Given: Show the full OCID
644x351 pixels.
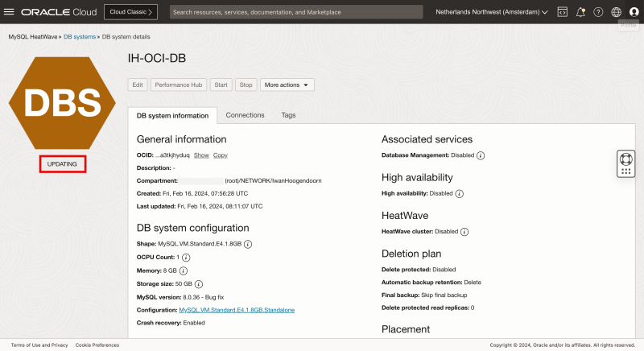Looking at the screenshot, I should (201, 155).
